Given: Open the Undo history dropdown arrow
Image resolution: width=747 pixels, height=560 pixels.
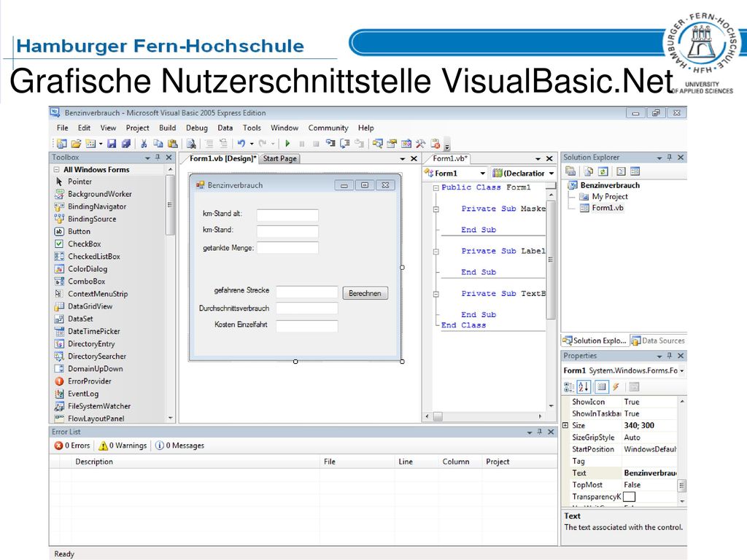Looking at the screenshot, I should point(252,144).
